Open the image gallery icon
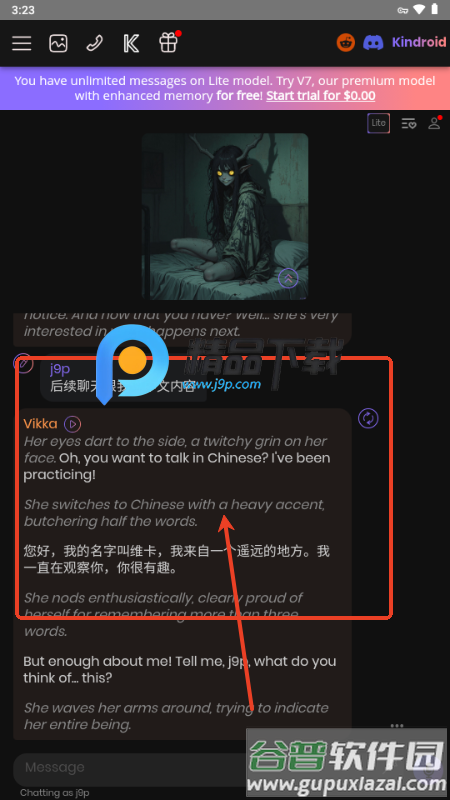Screen dimensions: 450x800 (x=58, y=43)
